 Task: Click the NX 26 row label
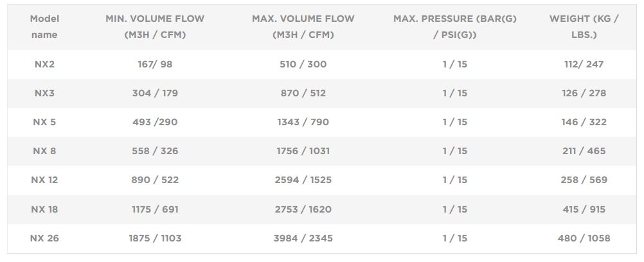pos(44,238)
